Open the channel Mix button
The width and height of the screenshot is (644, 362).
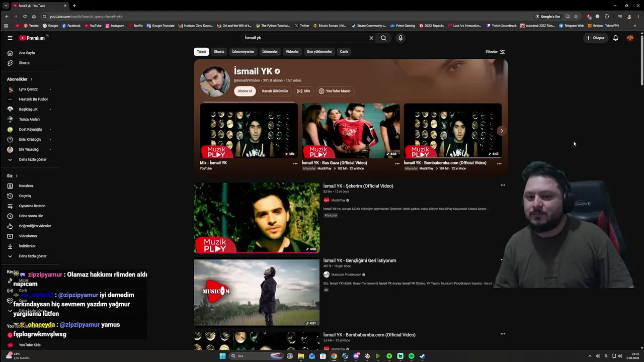(303, 91)
